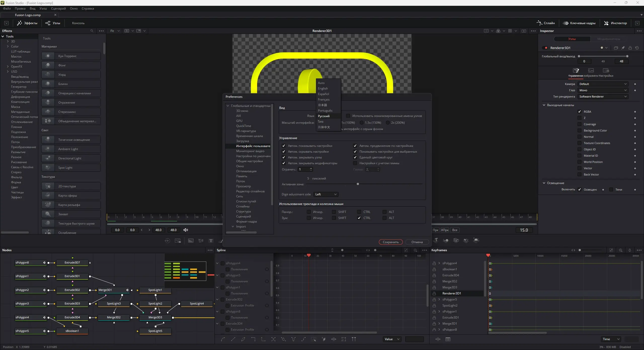Select the 1.5x (150%) interface scale radio
Viewport: 644px width, 350px height.
tap(362, 123)
